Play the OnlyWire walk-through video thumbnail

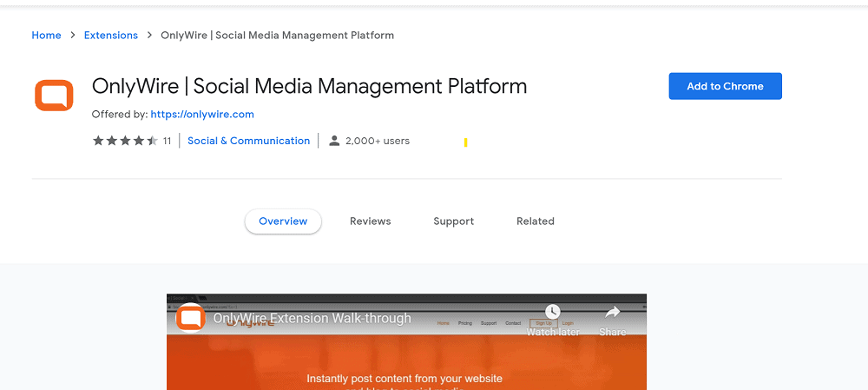(x=406, y=342)
